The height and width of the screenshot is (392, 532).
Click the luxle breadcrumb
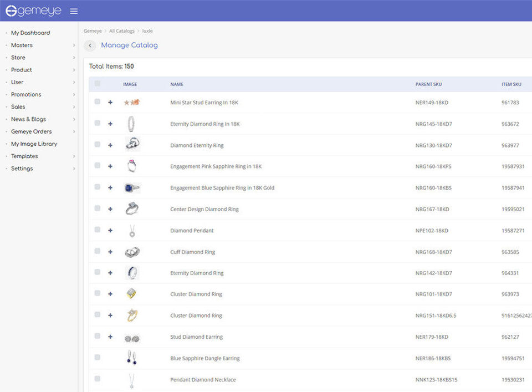(x=147, y=31)
